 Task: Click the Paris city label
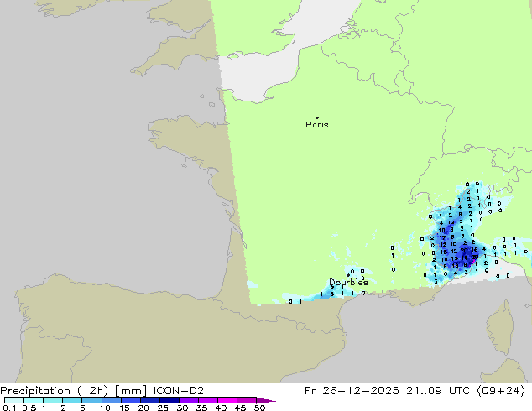coord(317,125)
